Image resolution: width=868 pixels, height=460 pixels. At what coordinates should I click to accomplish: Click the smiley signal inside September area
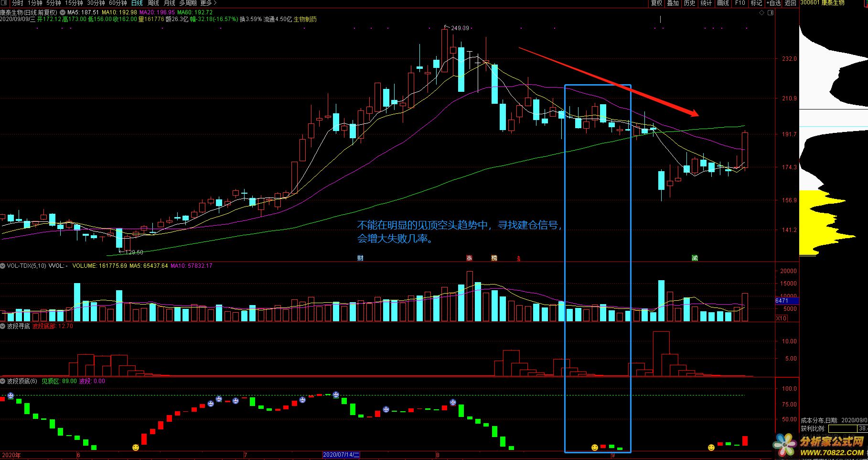coord(595,448)
